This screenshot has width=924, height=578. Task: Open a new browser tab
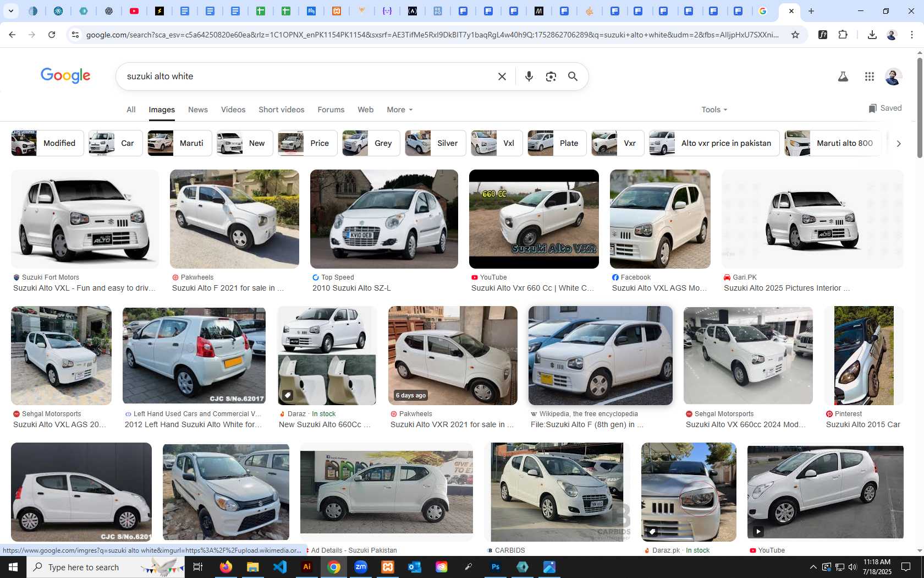pos(811,11)
